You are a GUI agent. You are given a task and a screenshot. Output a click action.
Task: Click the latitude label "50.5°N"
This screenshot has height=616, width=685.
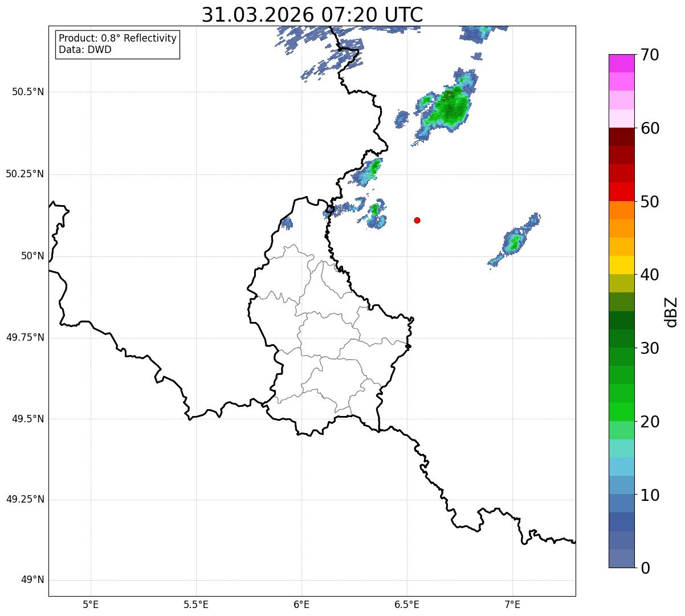(x=27, y=92)
